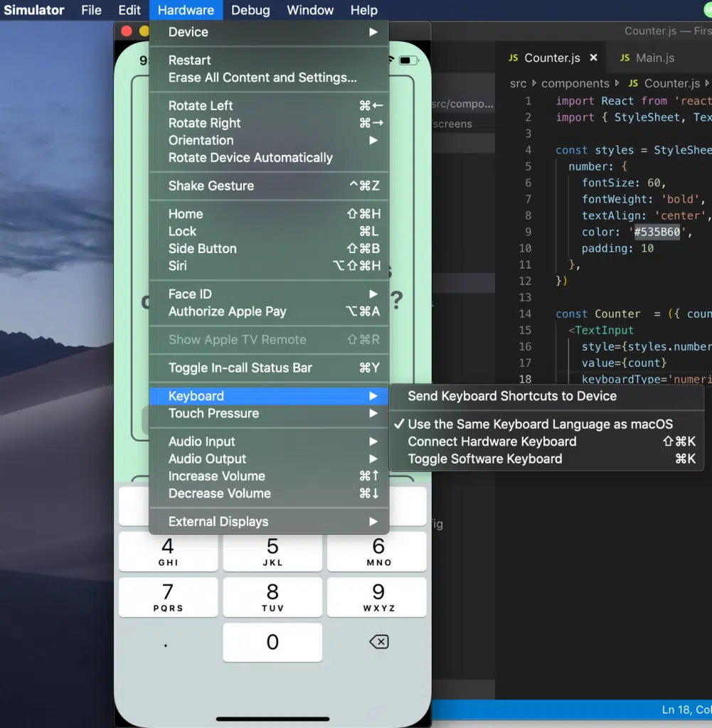The width and height of the screenshot is (712, 728).
Task: Select Send Keyboard Shortcuts to Device
Action: 511,397
